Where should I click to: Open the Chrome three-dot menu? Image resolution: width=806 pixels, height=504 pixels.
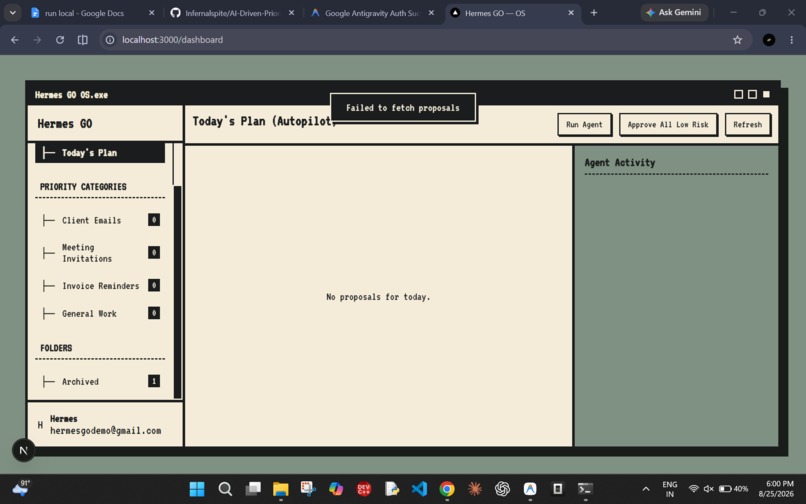coord(791,40)
